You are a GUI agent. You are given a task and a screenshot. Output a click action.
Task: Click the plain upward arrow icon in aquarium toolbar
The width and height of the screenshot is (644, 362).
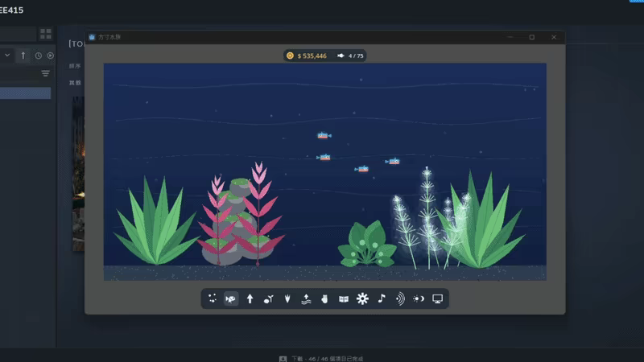click(250, 298)
